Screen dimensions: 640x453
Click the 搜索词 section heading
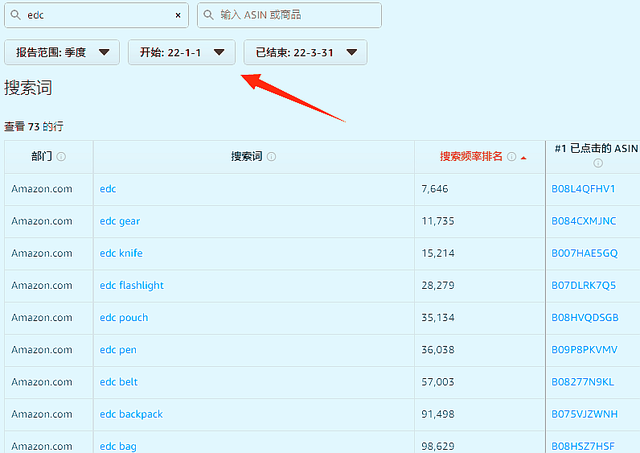(28, 88)
